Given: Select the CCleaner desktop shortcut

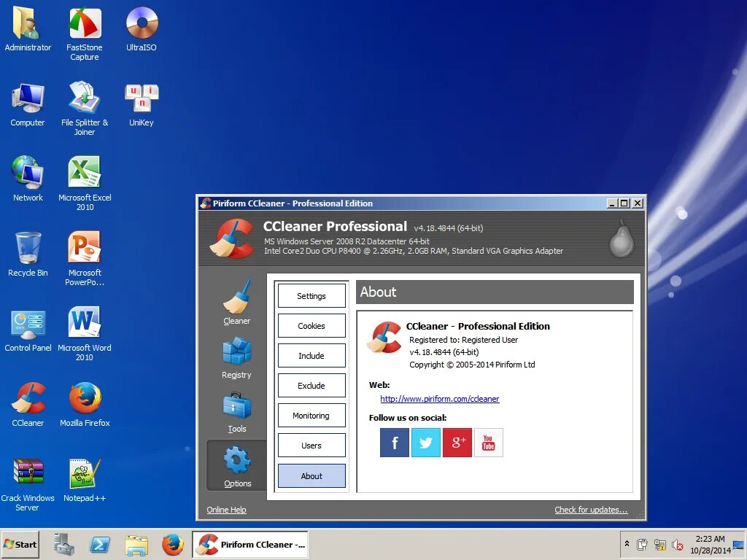Looking at the screenshot, I should (28, 404).
